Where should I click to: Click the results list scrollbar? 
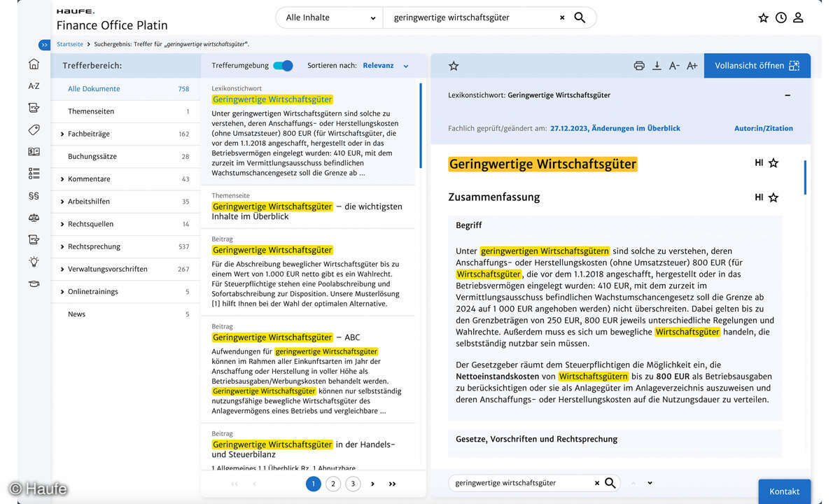tap(421, 126)
